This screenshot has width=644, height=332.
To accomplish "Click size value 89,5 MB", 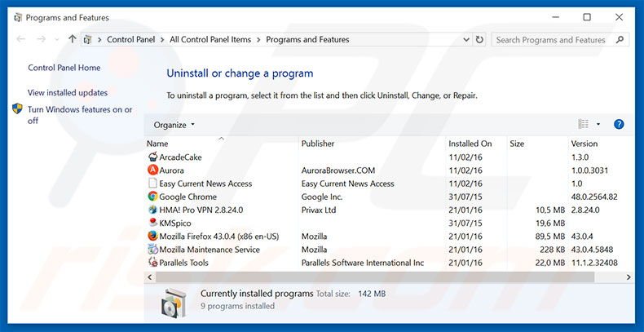I will pos(550,237).
